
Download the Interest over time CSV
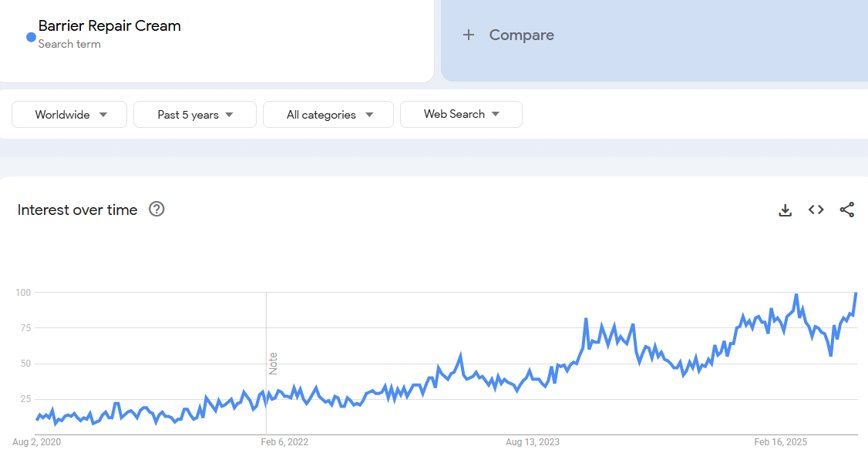[785, 210]
